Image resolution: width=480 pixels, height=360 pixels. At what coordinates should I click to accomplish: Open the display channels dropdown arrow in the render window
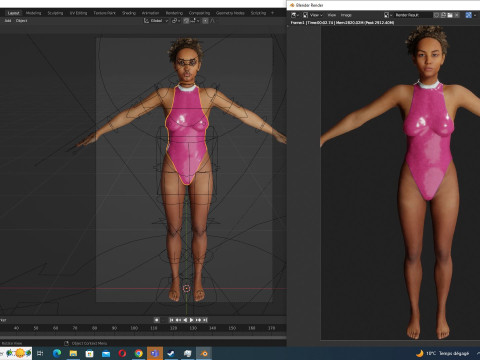pos(475,15)
